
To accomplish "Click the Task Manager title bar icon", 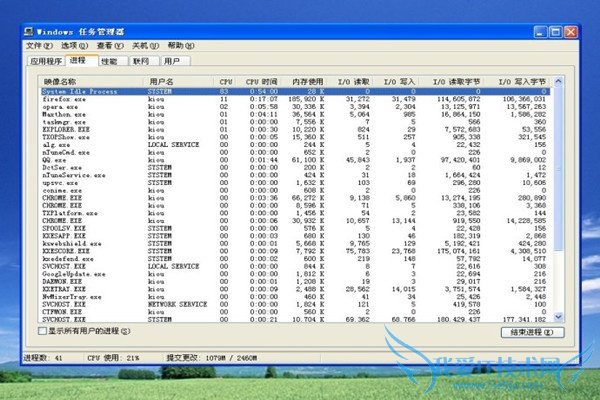I will point(29,32).
